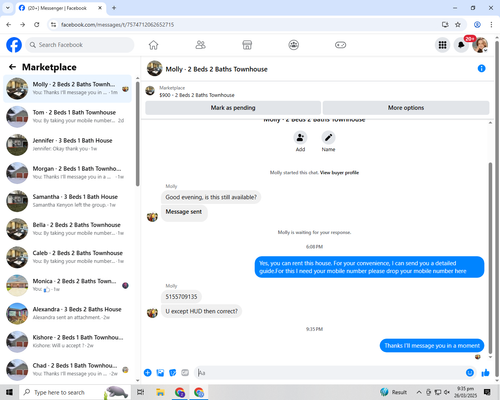The image size is (500, 400).
Task: Go back with browser back arrow
Action: 9,25
